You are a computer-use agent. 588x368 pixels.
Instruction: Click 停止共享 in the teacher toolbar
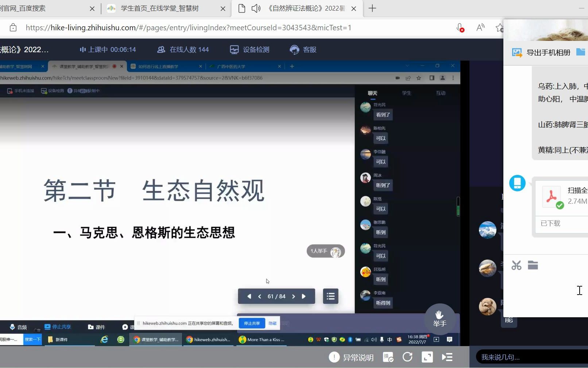click(x=58, y=327)
